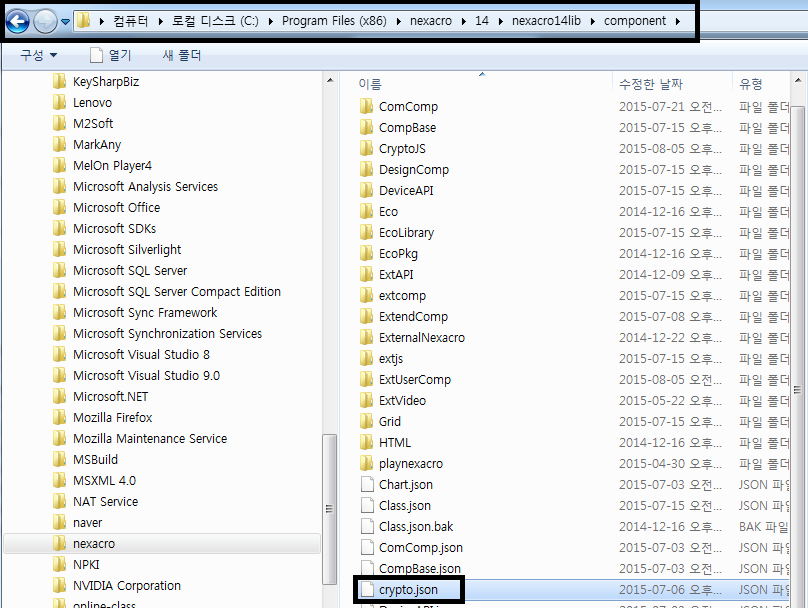
Task: Click Program Files (x86) breadcrumb segment
Action: point(334,21)
